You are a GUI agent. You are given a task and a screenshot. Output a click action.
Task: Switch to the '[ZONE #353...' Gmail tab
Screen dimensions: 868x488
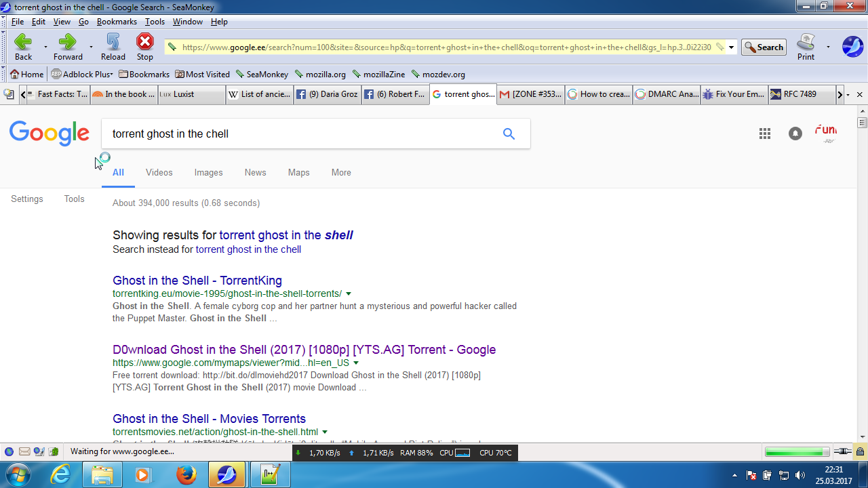point(530,94)
